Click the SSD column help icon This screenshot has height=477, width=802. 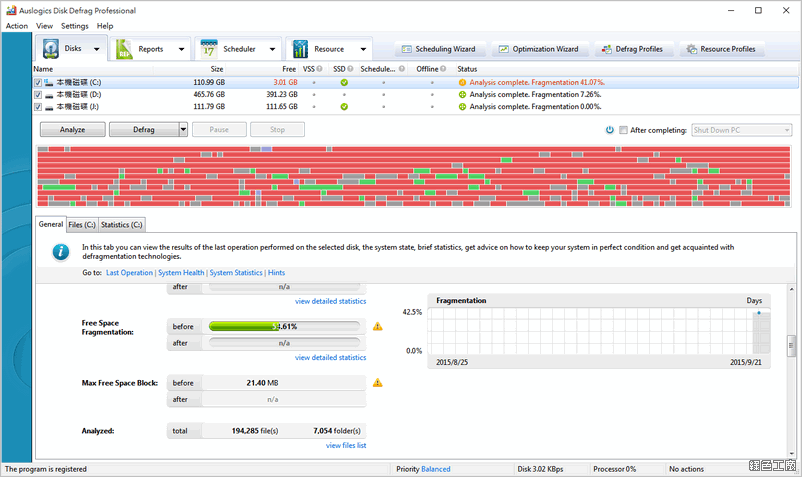click(x=350, y=69)
